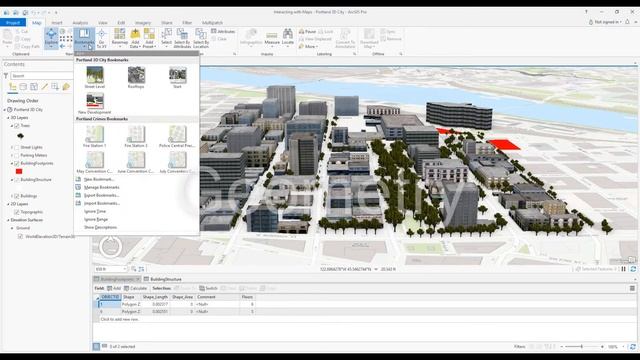This screenshot has width=640, height=360.
Task: Toggle the Trees layer checkbox
Action: [x=17, y=126]
